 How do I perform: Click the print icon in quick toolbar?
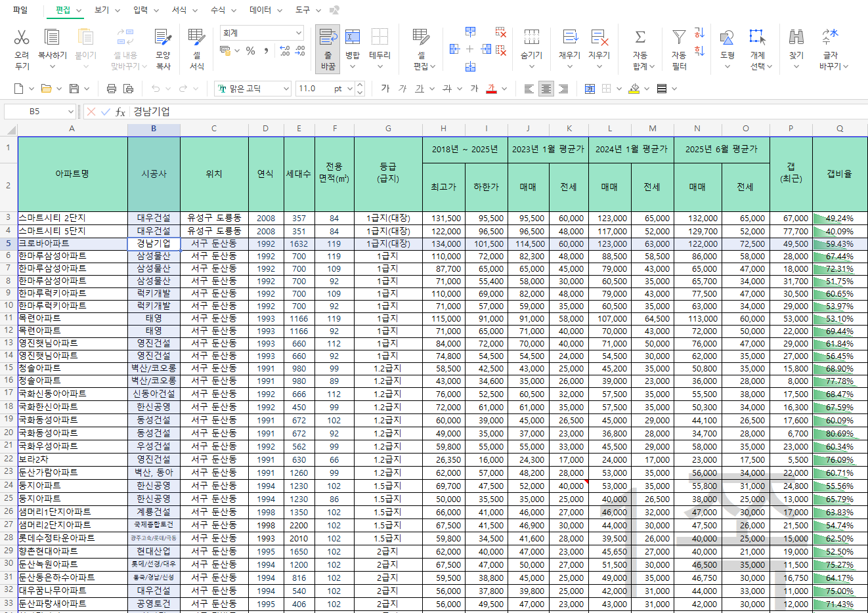click(112, 89)
